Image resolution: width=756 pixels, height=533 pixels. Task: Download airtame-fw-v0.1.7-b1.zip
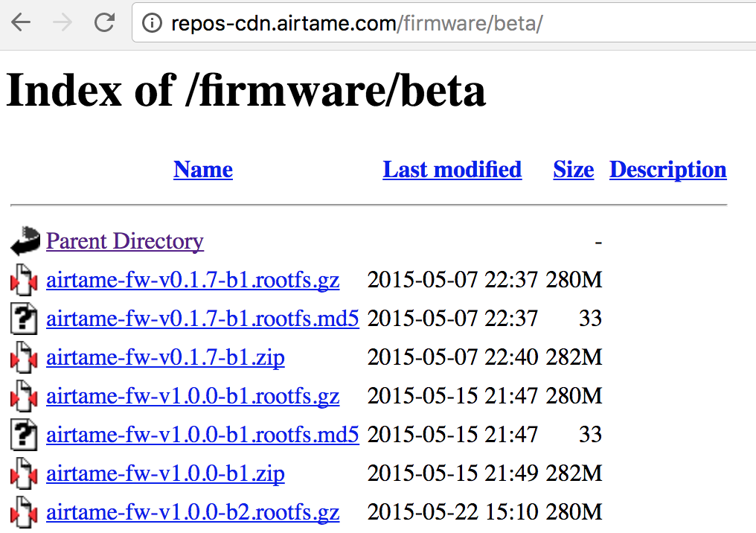click(x=165, y=358)
